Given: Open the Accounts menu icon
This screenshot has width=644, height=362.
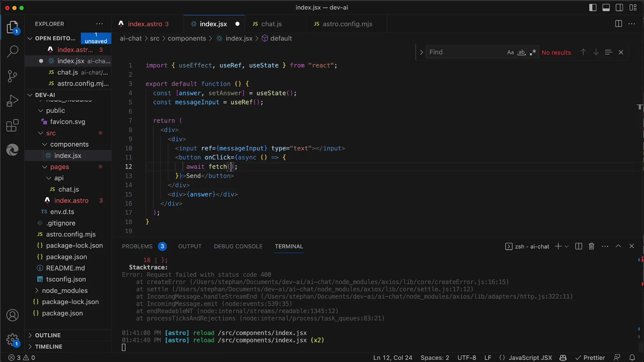Looking at the screenshot, I should coord(12,315).
